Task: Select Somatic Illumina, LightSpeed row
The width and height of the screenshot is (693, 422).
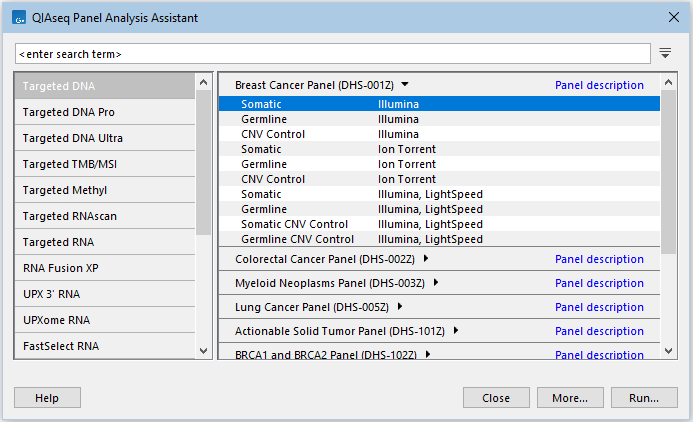Action: [439, 194]
